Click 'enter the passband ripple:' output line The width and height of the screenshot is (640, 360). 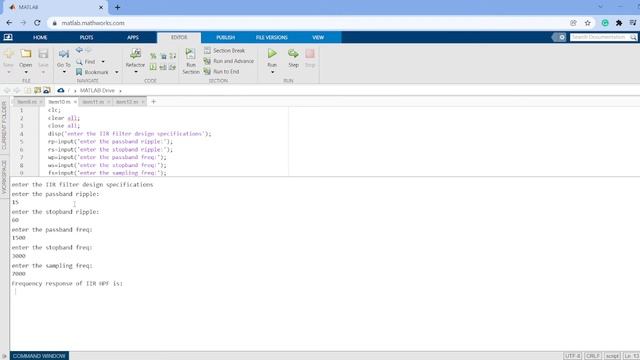[x=55, y=194]
